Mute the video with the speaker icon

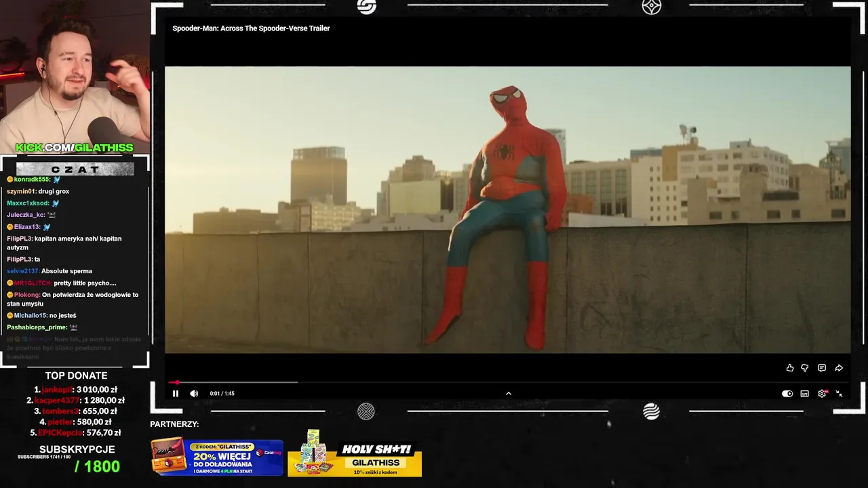click(194, 393)
